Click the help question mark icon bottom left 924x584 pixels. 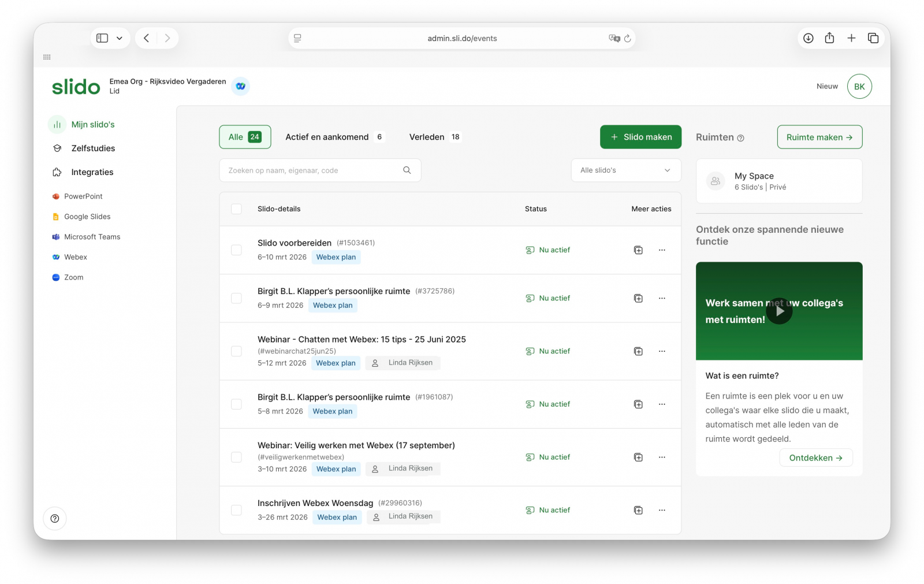coord(54,518)
